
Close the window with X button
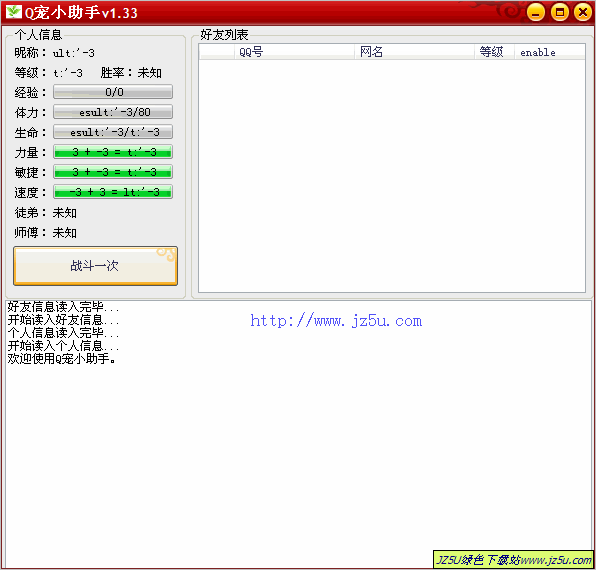583,12
